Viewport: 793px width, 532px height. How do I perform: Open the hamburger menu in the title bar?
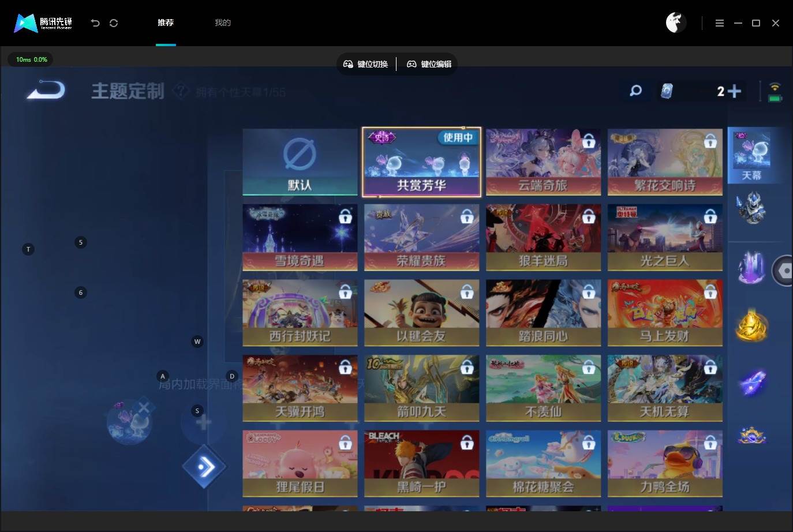pyautogui.click(x=719, y=23)
